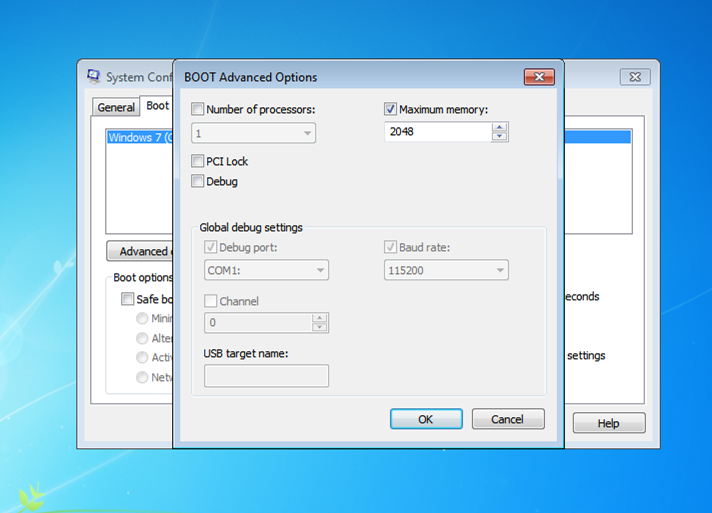Click the USB target name text box
The width and height of the screenshot is (712, 513).
tap(266, 376)
